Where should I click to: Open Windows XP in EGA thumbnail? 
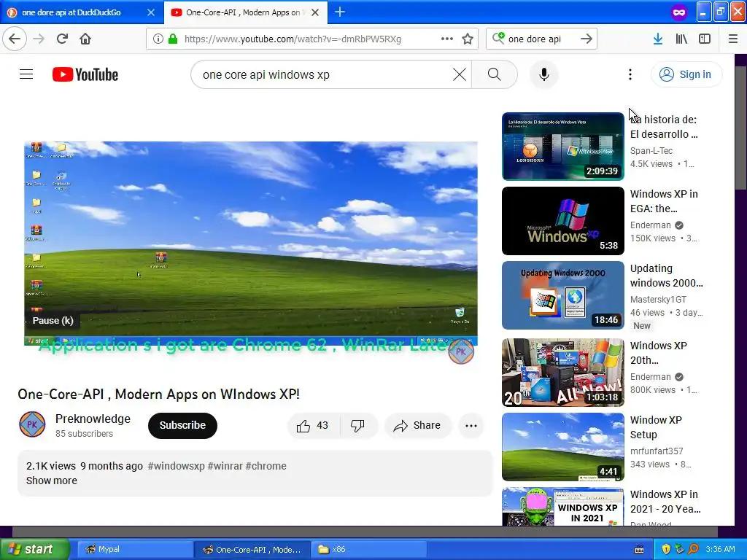tap(563, 221)
